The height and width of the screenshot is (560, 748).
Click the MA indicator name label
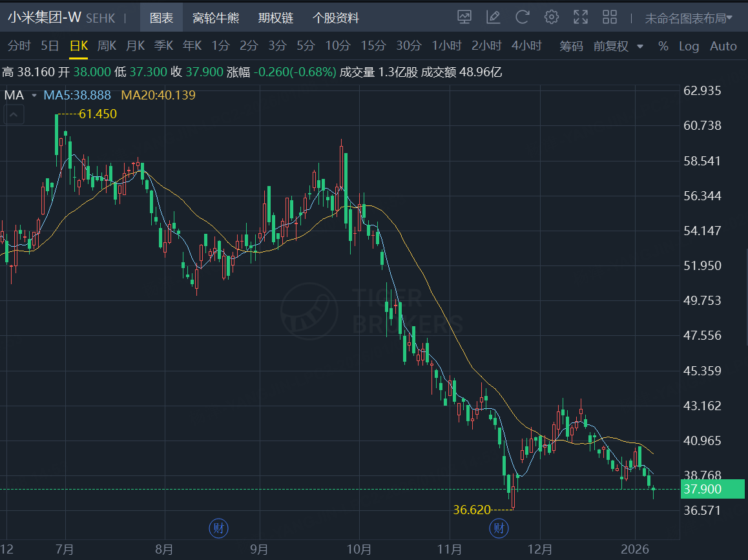click(14, 95)
